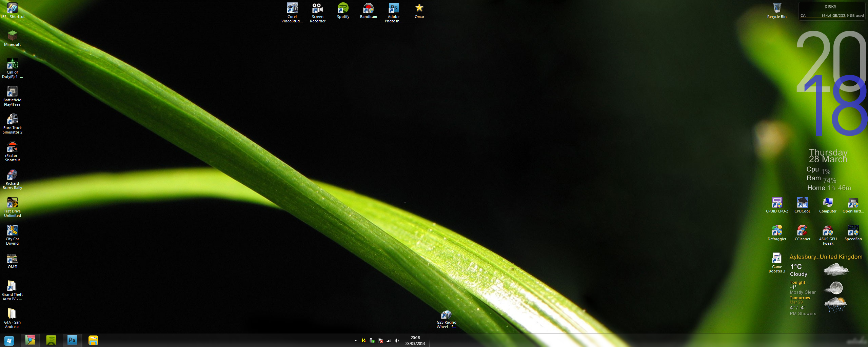Click the Ram 74% usage readout
Image resolution: width=868 pixels, height=347 pixels.
point(822,179)
